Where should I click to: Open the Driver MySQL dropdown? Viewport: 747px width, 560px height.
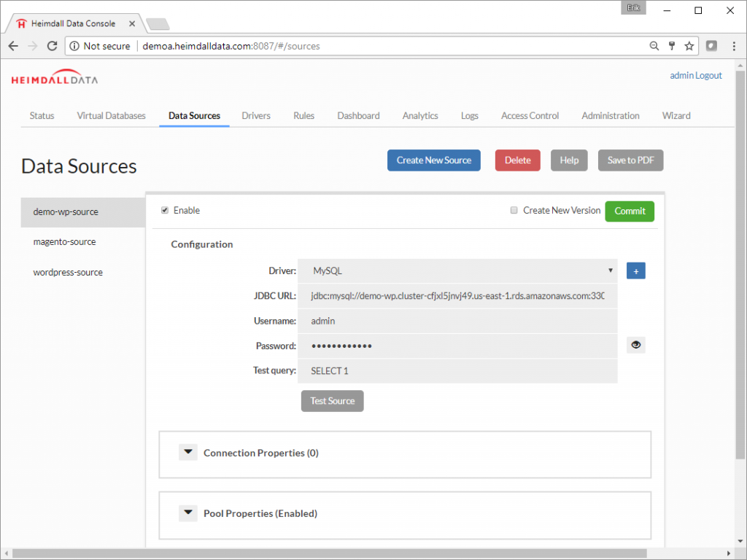[x=461, y=271]
